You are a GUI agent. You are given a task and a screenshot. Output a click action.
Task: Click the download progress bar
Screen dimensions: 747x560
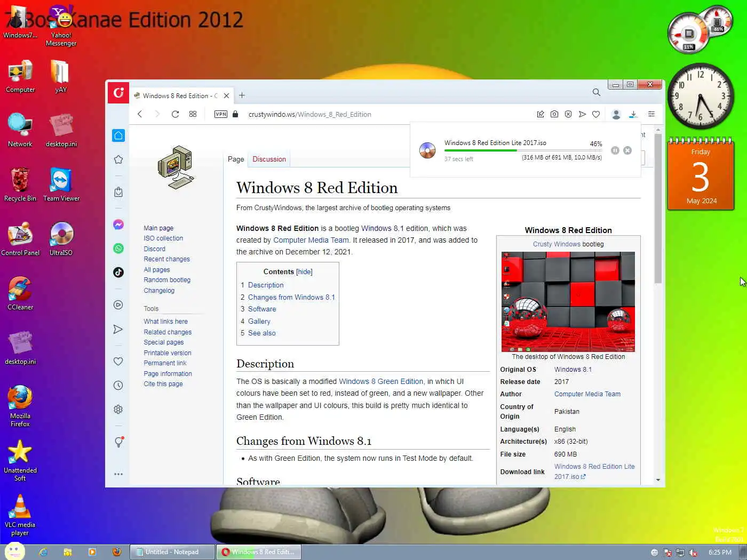pyautogui.click(x=523, y=150)
